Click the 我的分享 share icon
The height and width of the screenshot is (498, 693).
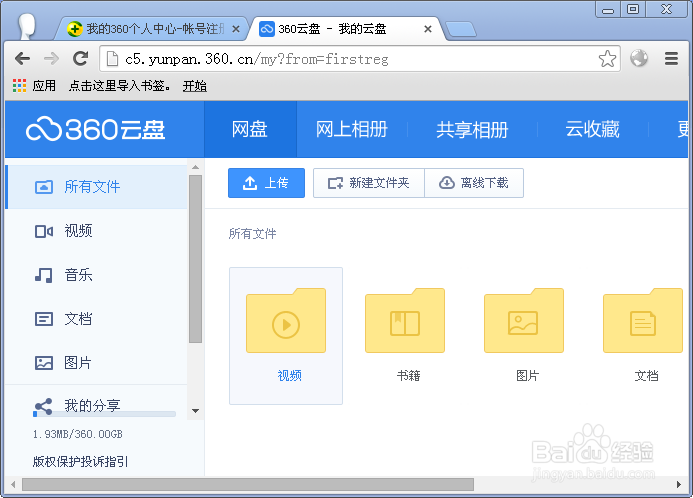click(x=44, y=406)
